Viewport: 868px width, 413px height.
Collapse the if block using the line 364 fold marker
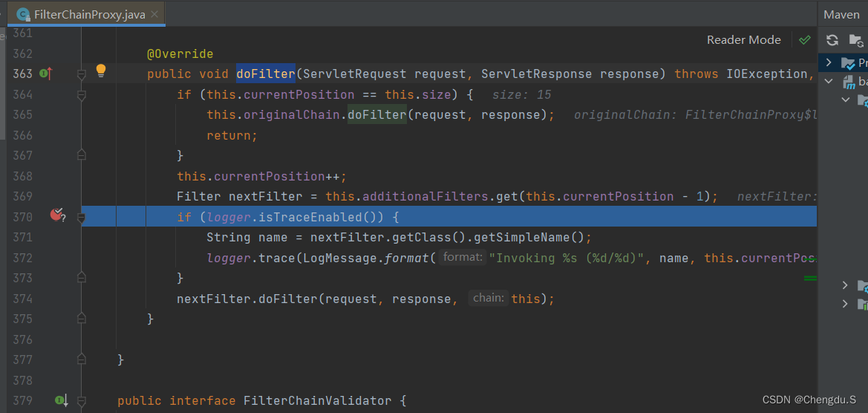click(82, 95)
